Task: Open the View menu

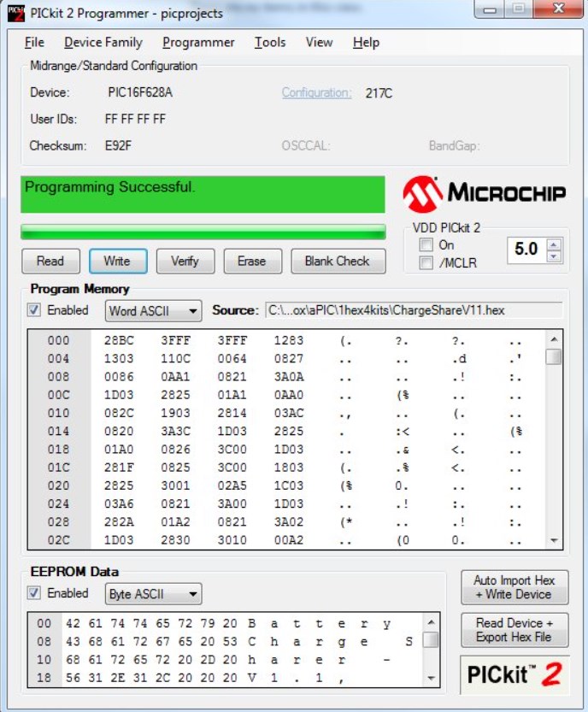Action: pyautogui.click(x=319, y=43)
